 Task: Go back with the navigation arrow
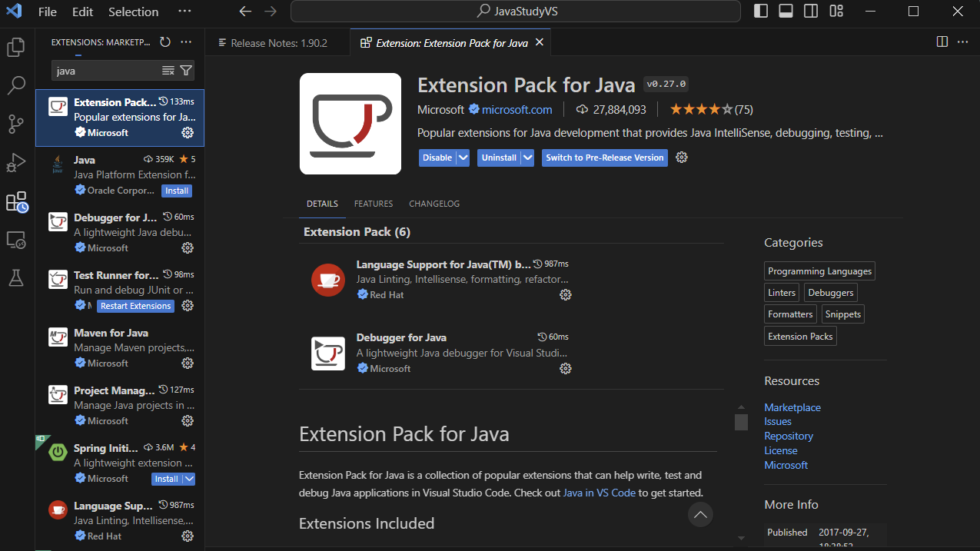245,12
